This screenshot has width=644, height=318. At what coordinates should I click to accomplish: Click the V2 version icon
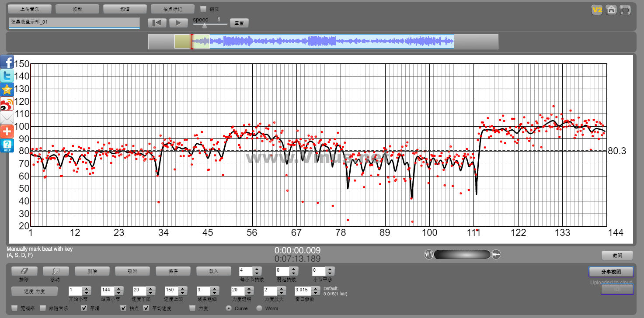coord(597,10)
